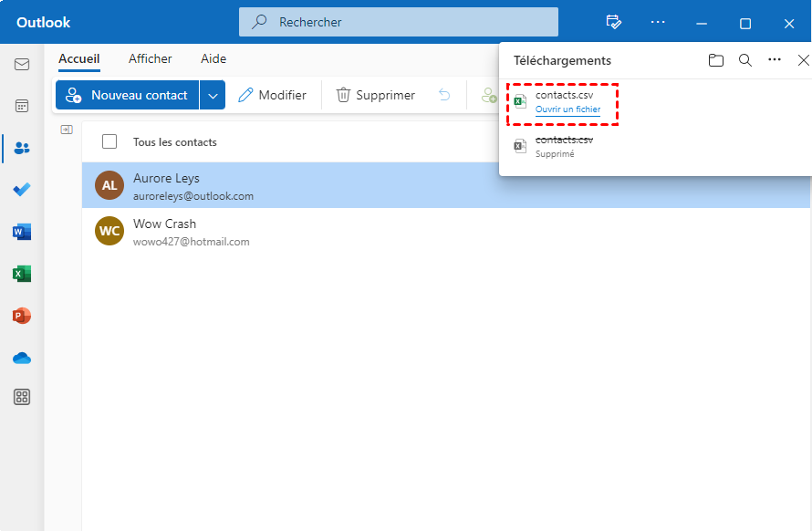Click the My Day calendar-check icon

(x=614, y=22)
